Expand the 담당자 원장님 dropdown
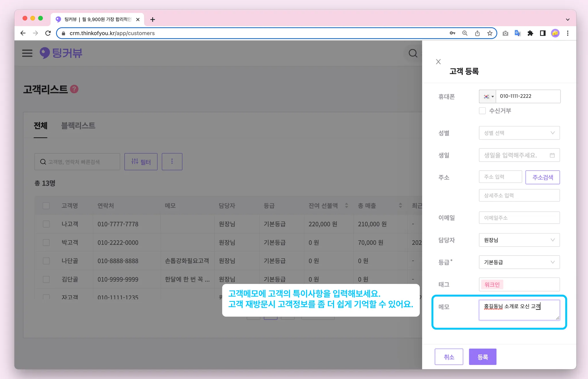 pyautogui.click(x=519, y=240)
